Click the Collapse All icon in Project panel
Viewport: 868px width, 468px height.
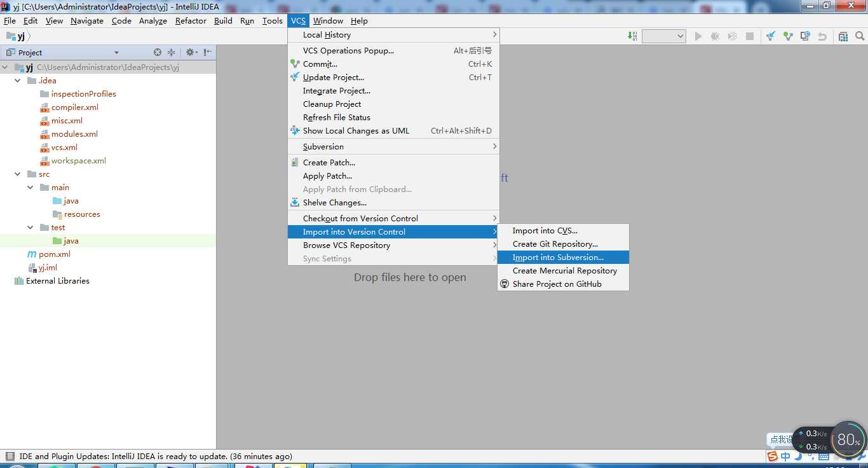171,52
